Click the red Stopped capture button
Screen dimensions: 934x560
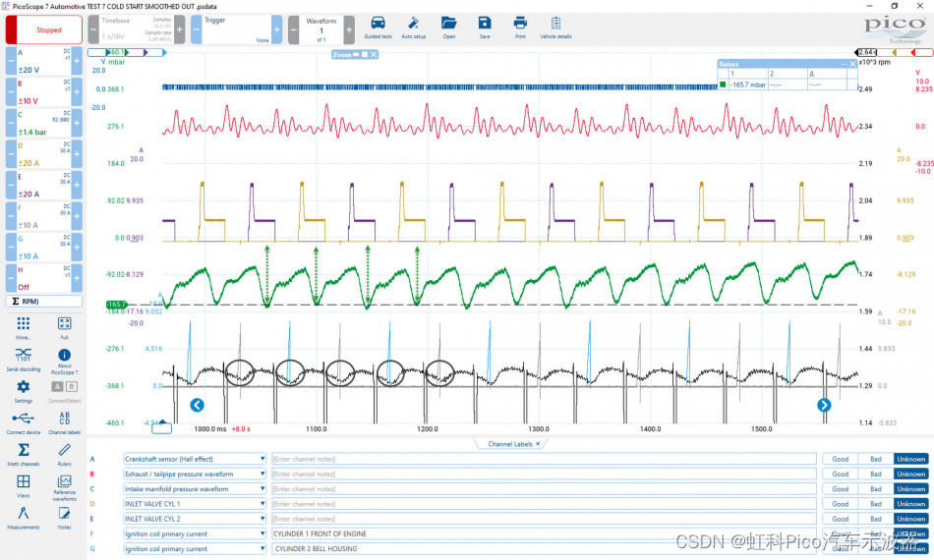(49, 29)
